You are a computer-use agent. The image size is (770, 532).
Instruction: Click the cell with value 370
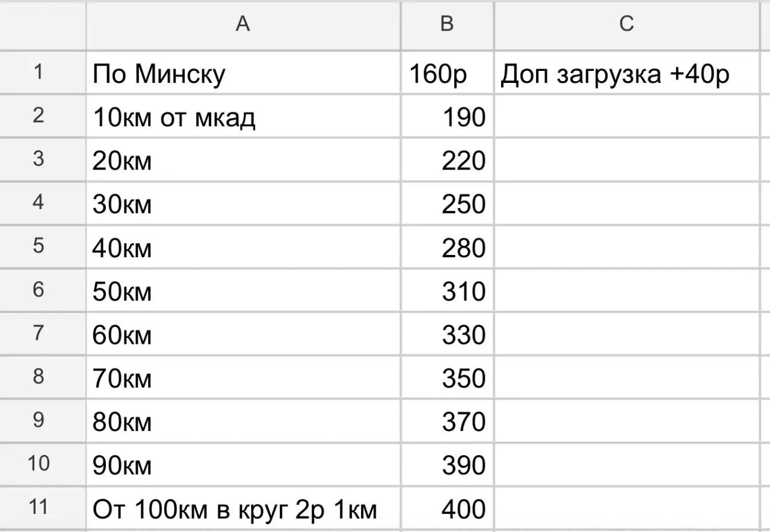(x=445, y=421)
